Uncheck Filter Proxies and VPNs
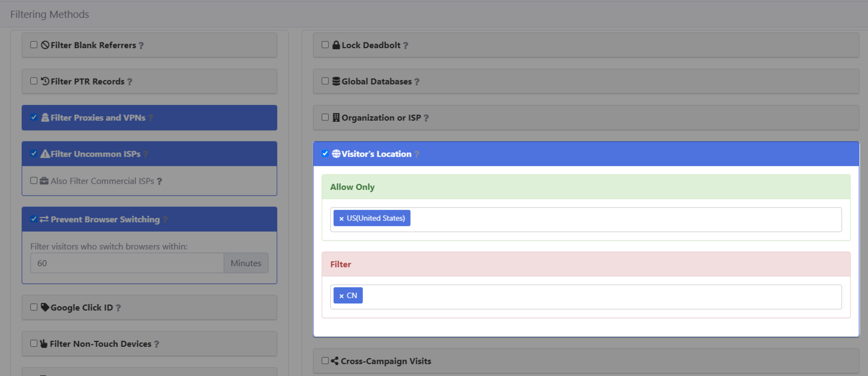 [x=34, y=118]
